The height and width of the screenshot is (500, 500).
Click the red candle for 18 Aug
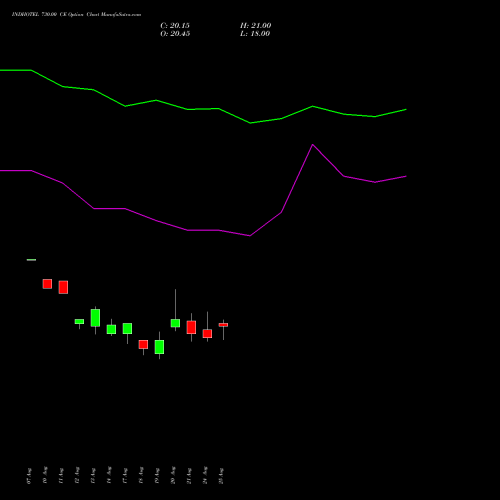(x=143, y=344)
